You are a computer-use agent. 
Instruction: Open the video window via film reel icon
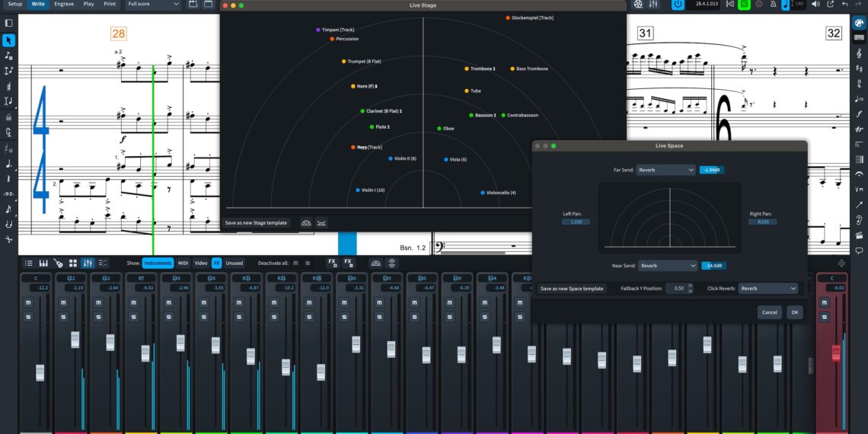tap(637, 5)
